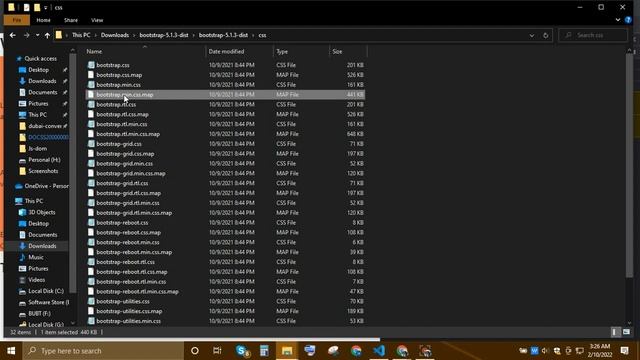The image size is (640, 360).
Task: Click Downloads in the address breadcrumb
Action: [115, 35]
